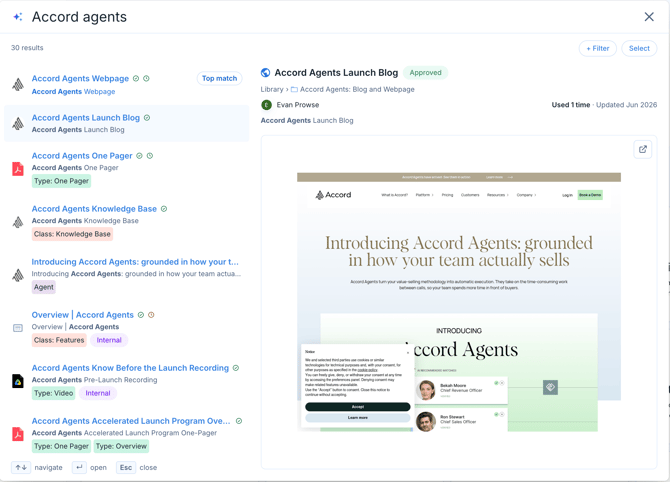Open Accord Agents Webpage result
The width and height of the screenshot is (670, 482).
[80, 79]
